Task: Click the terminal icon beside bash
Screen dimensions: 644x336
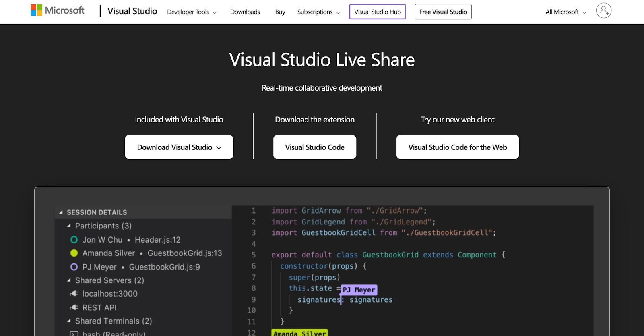Action: [74, 334]
